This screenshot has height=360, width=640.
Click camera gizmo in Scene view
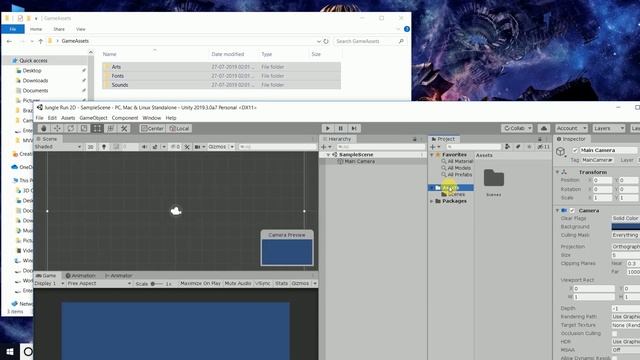pos(176,211)
